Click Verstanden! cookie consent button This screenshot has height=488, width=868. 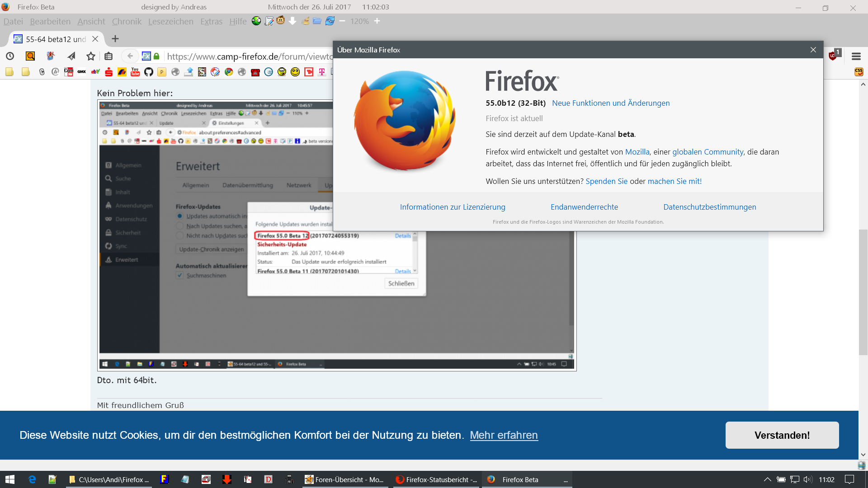(782, 435)
